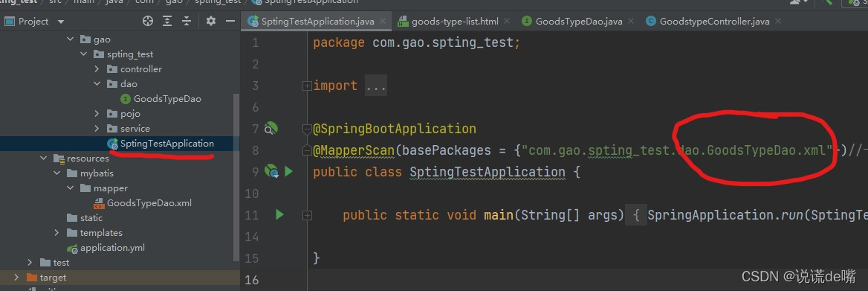Click the package statement on line 1

pyautogui.click(x=417, y=42)
